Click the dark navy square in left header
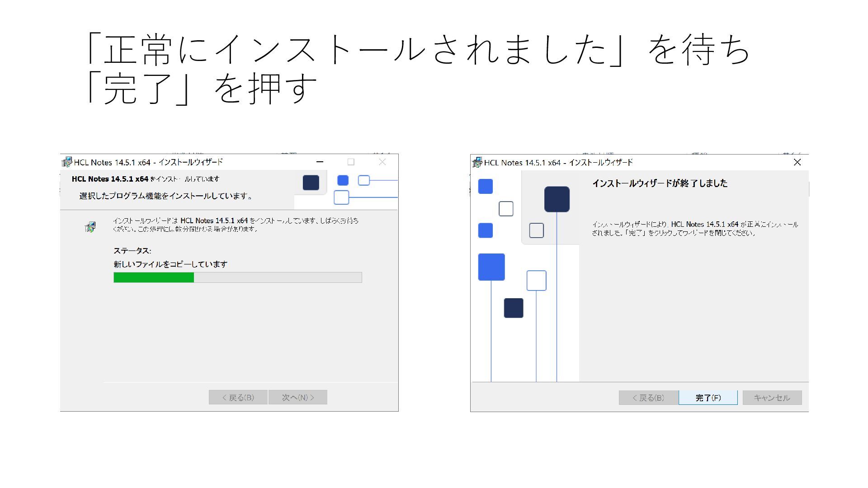The height and width of the screenshot is (488, 868). click(311, 183)
